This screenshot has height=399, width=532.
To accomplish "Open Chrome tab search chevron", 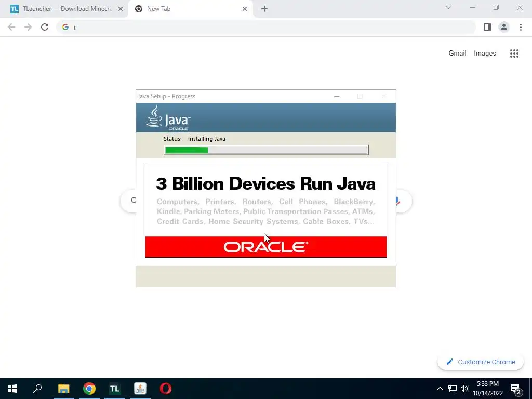I will click(x=448, y=7).
